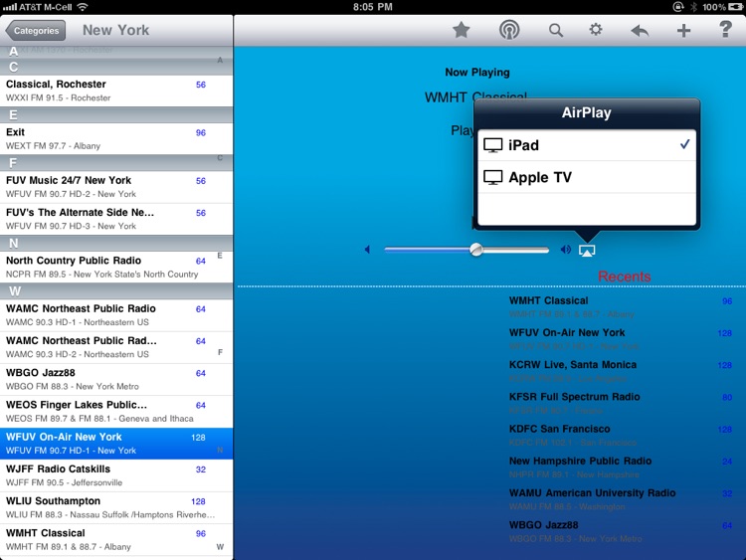Tap the Bluetooth status icon
This screenshot has width=746, height=560.
coord(693,7)
